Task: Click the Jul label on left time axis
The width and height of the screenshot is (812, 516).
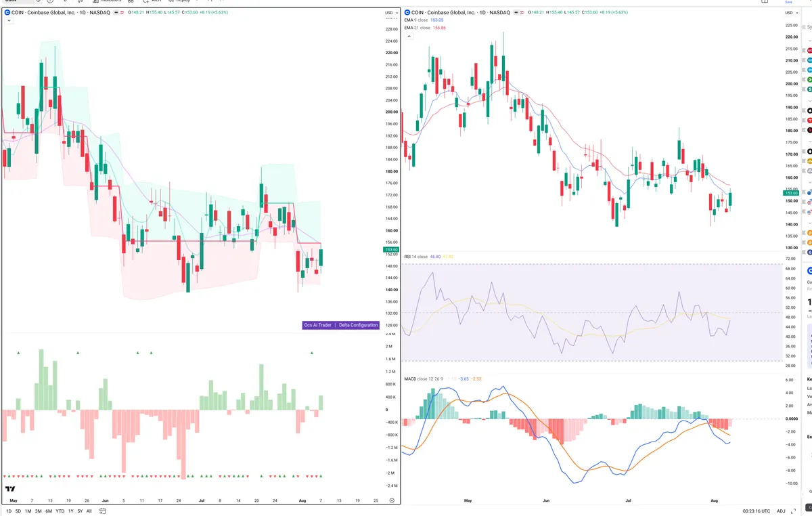Action: (x=201, y=500)
